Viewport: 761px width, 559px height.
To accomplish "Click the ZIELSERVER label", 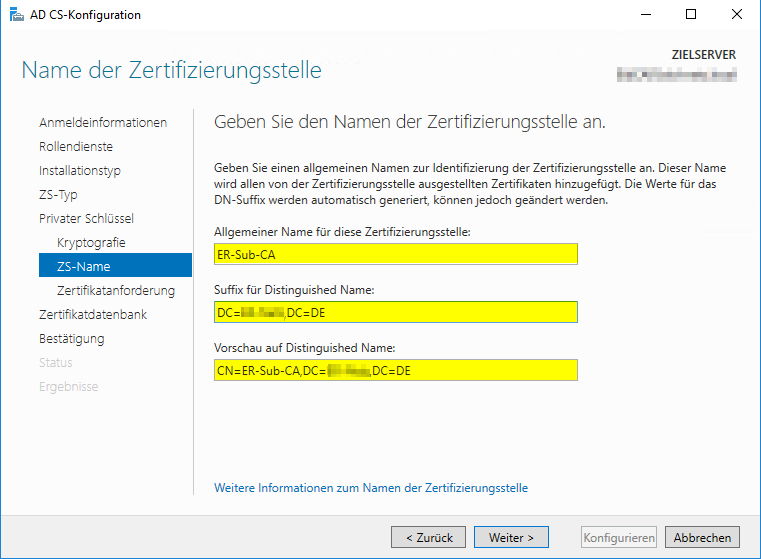I will 704,55.
